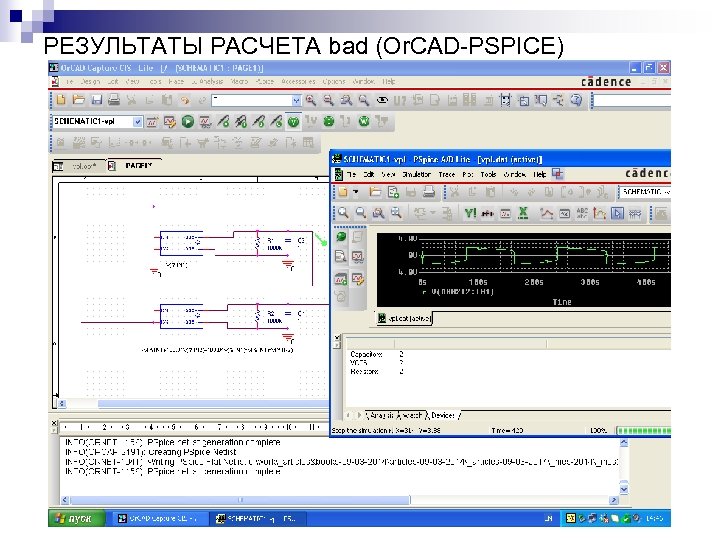Viewport: 720px width, 540px height.
Task: Run PSpice with the green play button
Action: point(187,122)
